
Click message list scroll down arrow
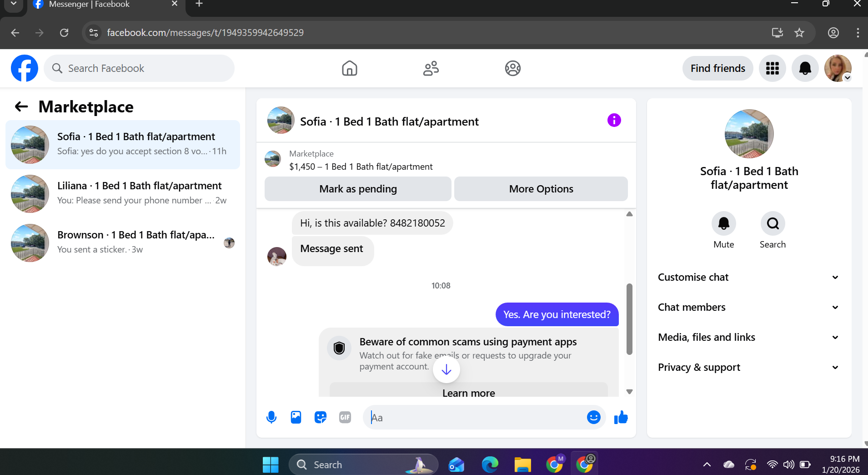(x=629, y=391)
